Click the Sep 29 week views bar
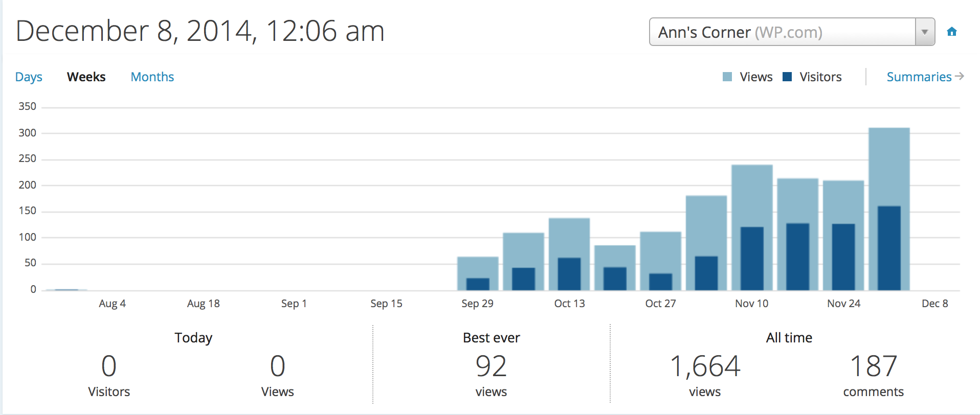 tap(478, 267)
